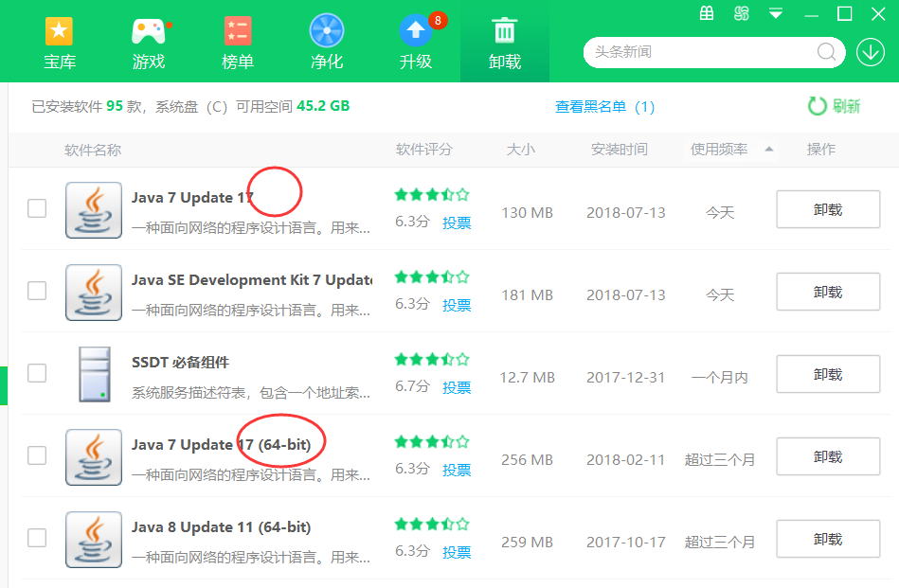The width and height of the screenshot is (899, 588).
Task: Select Java 8 Update 11 (64-bit) title
Action: [x=221, y=527]
